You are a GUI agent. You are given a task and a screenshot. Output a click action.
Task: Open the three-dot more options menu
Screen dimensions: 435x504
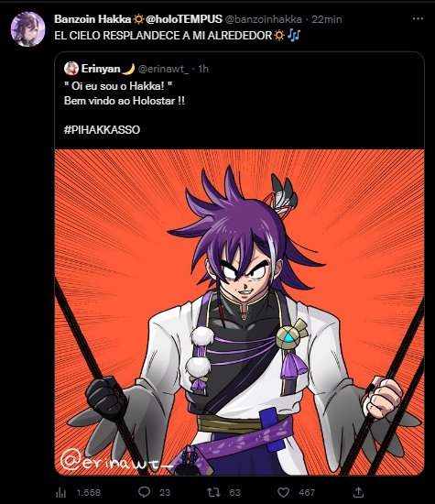tap(418, 19)
